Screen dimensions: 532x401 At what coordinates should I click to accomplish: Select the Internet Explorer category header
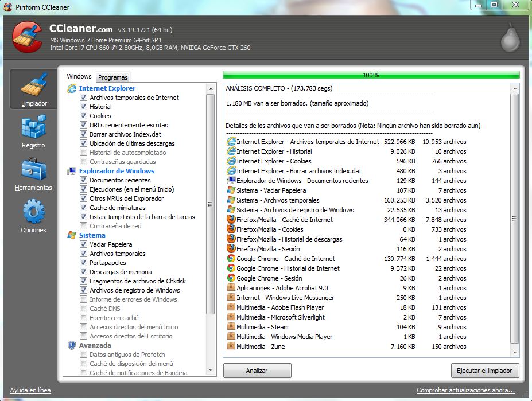pyautogui.click(x=107, y=88)
